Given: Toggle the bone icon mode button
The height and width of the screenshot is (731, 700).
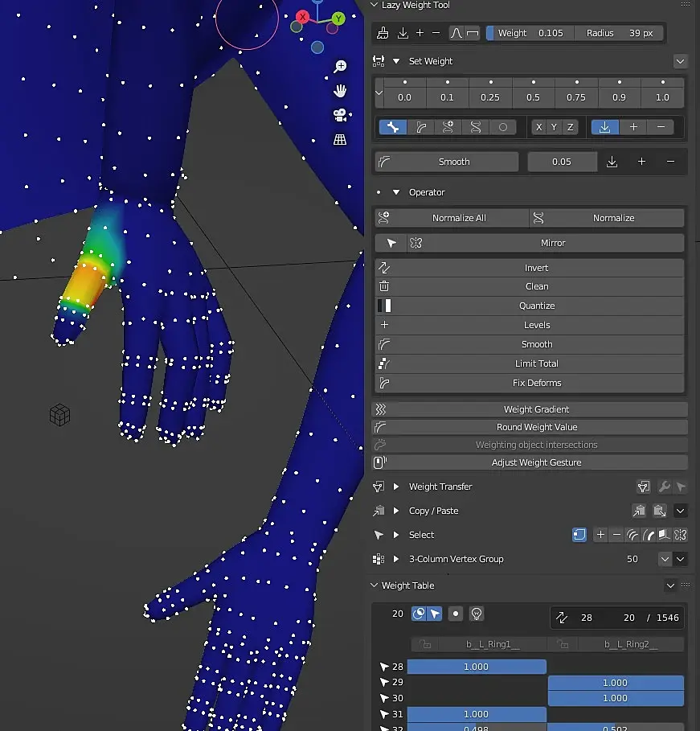Looking at the screenshot, I should (392, 127).
